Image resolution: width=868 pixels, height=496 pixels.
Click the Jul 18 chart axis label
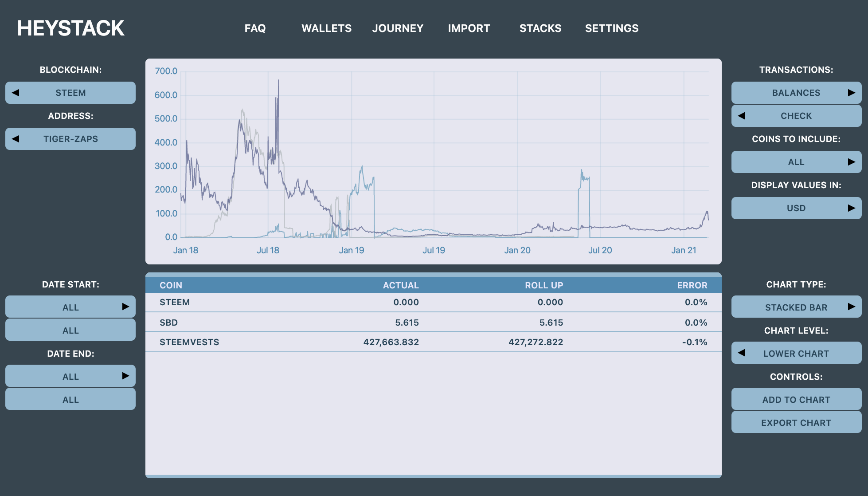268,250
